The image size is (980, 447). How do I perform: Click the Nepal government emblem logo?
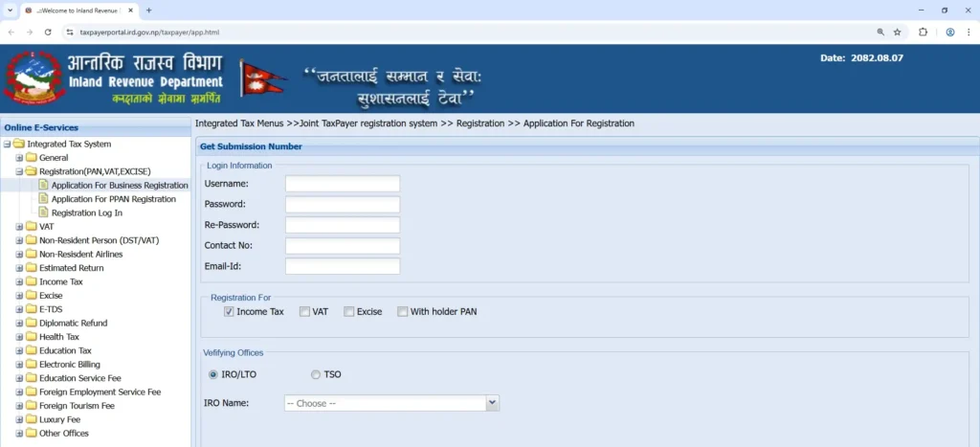33,78
